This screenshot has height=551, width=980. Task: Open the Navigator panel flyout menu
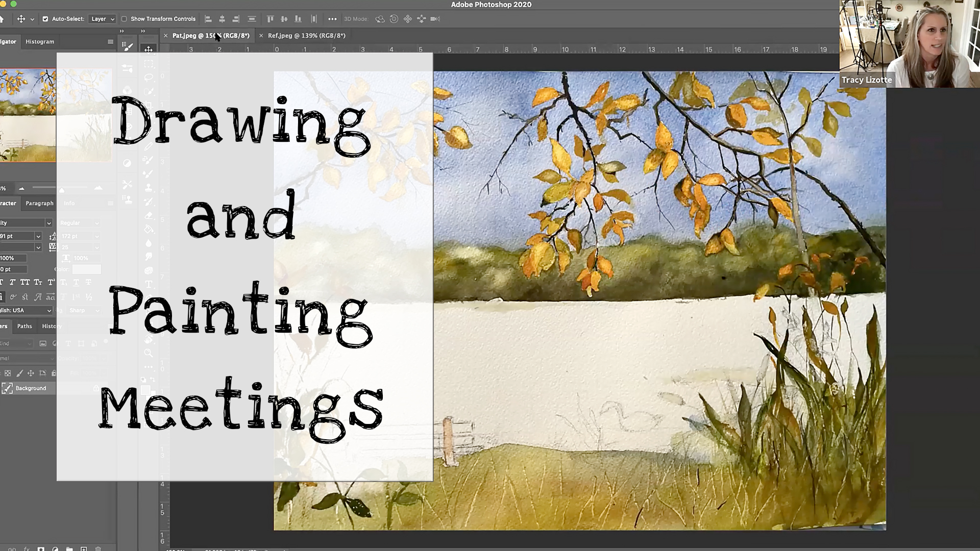pos(110,42)
